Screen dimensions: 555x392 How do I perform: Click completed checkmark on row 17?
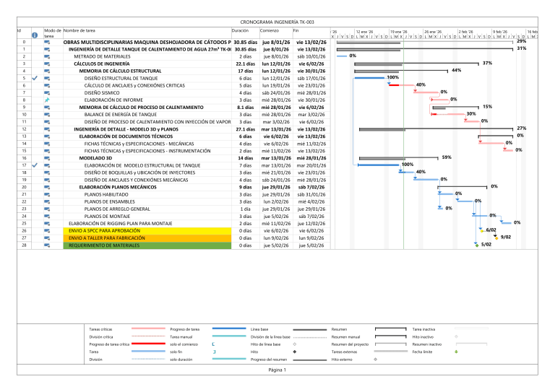coord(34,165)
